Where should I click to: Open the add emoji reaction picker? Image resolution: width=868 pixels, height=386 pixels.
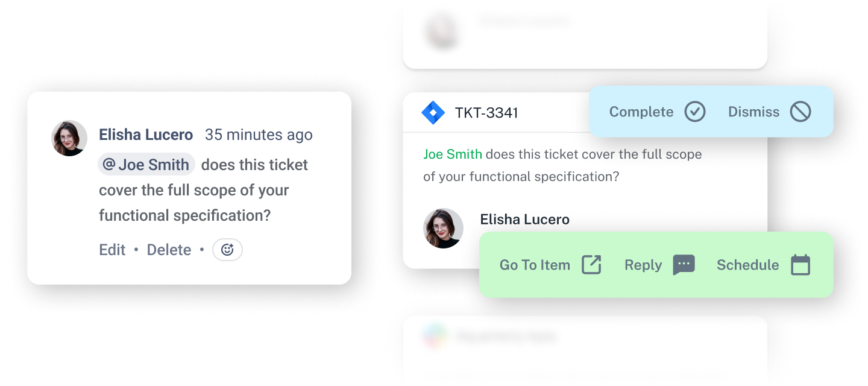point(227,250)
